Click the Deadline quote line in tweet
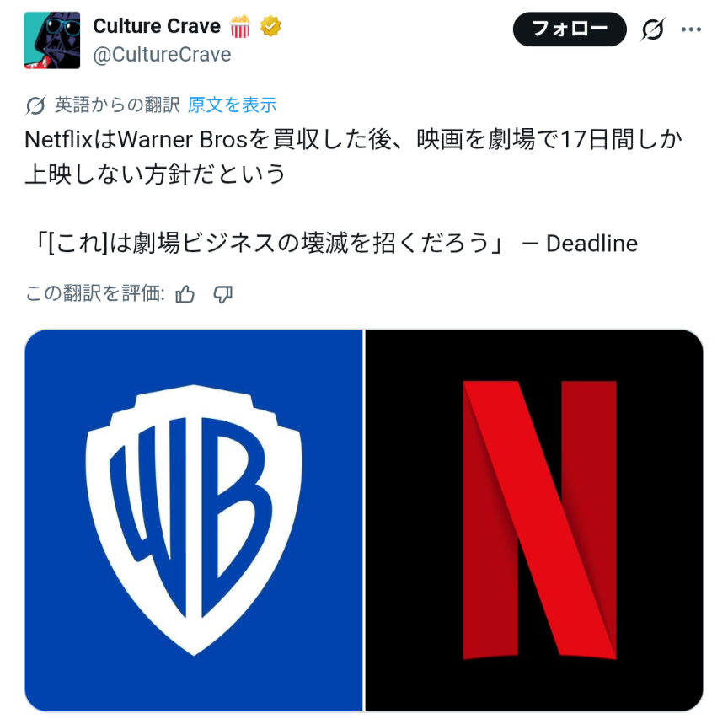This screenshot has width=728, height=724. coord(332,244)
